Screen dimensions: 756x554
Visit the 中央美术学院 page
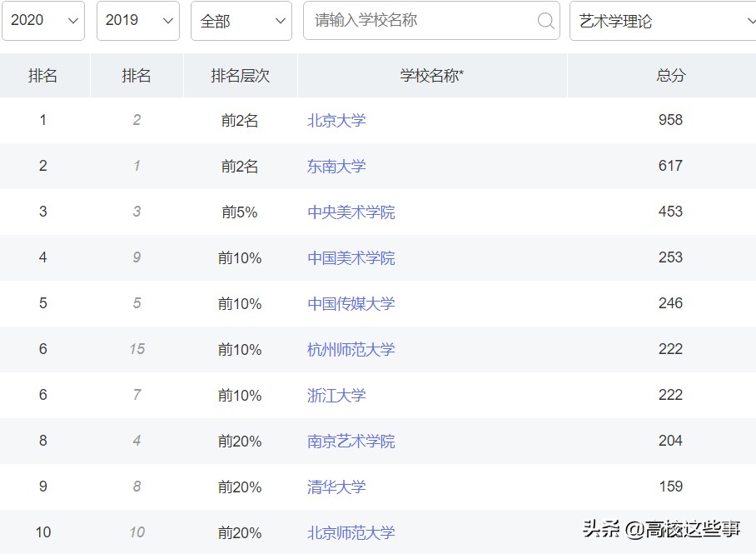[351, 212]
